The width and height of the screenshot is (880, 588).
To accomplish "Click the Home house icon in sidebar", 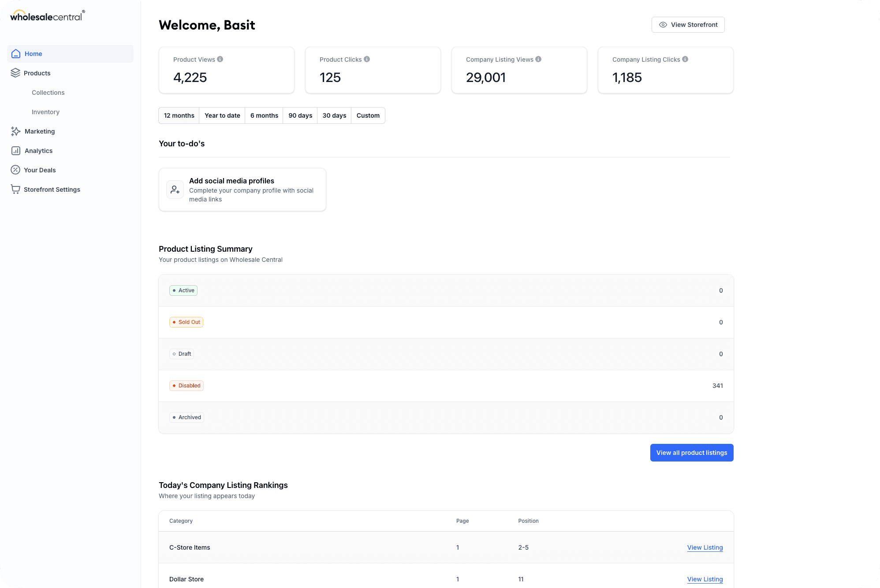I will point(16,54).
